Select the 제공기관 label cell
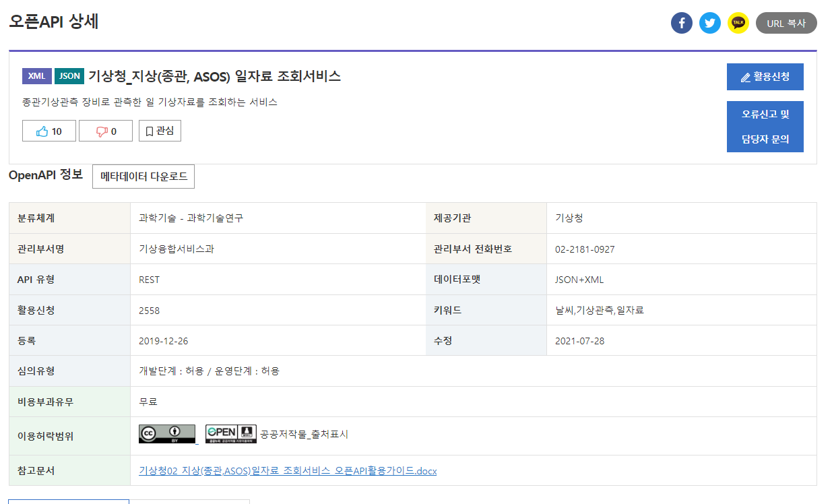The width and height of the screenshot is (832, 504). 486,218
